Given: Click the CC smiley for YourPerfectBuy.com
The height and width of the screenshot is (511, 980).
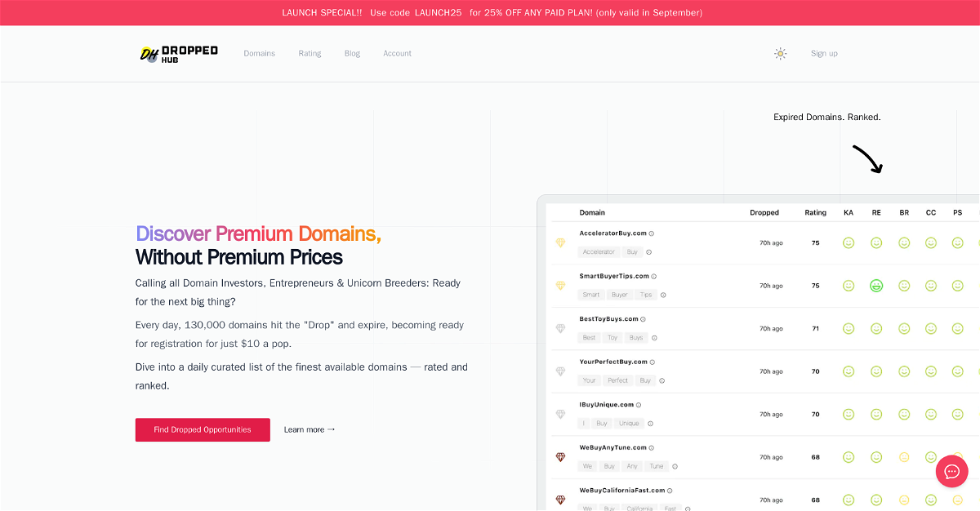Looking at the screenshot, I should click(931, 371).
